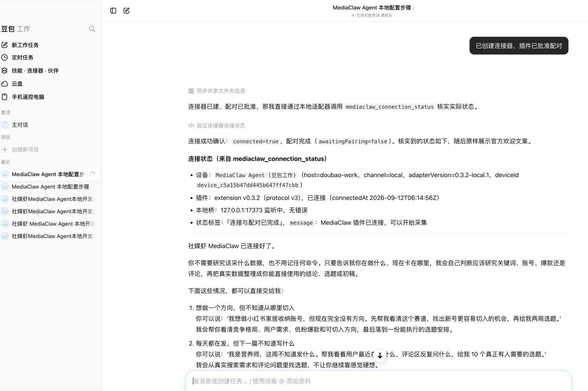
Task: Click the 豆包 工作 logo title
Action: (16, 29)
